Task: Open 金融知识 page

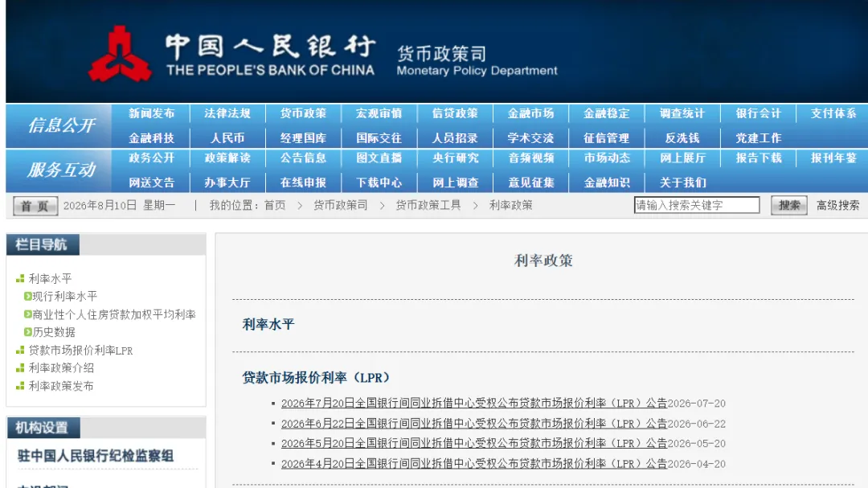Action: tap(606, 182)
